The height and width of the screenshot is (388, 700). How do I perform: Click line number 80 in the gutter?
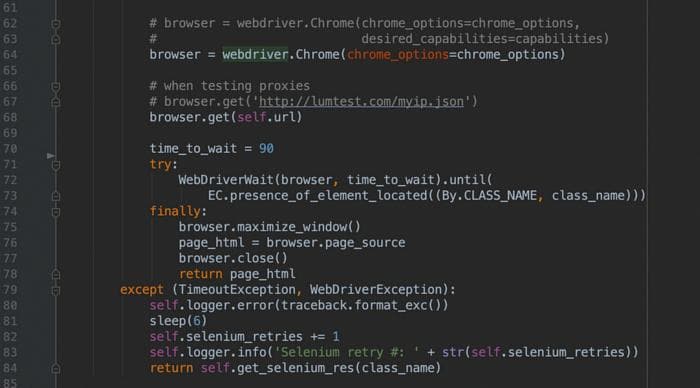pyautogui.click(x=10, y=305)
